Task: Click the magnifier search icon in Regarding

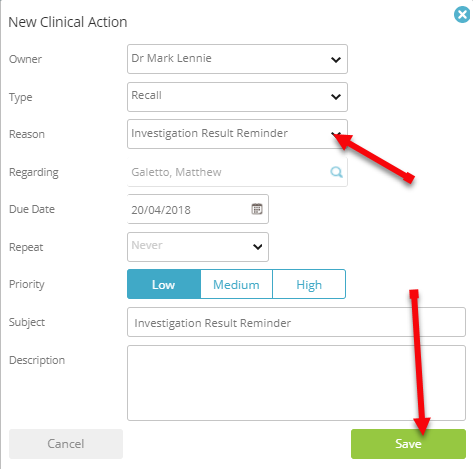Action: click(336, 172)
